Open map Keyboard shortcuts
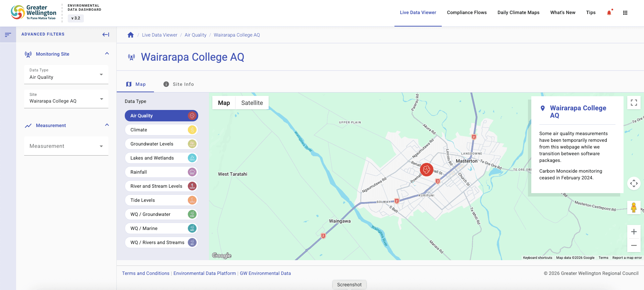The height and width of the screenshot is (290, 644). pyautogui.click(x=538, y=258)
